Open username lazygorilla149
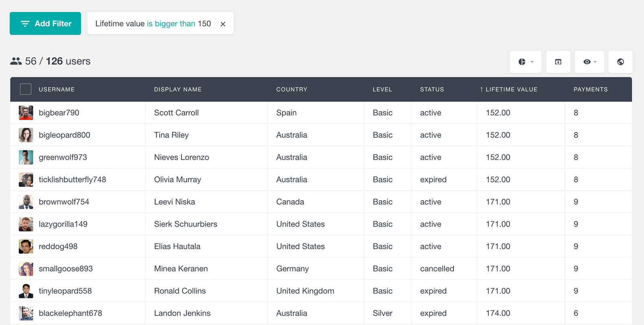This screenshot has width=644, height=325. 63,224
